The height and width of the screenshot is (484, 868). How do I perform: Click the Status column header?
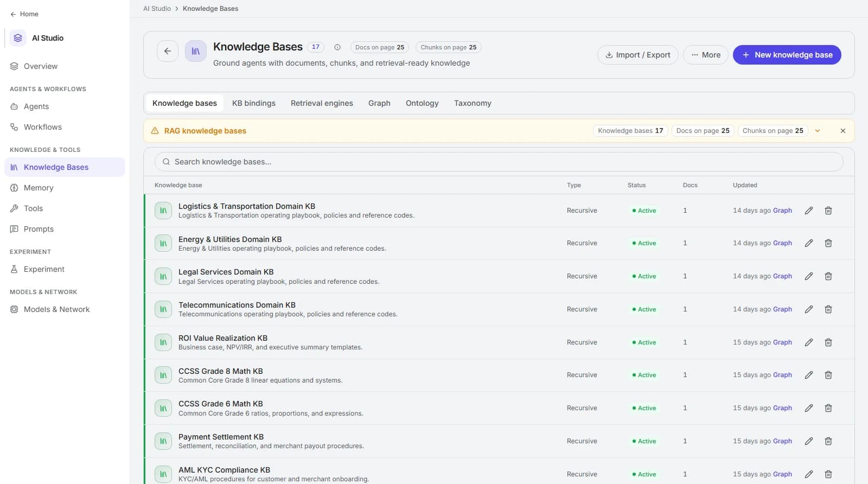636,185
